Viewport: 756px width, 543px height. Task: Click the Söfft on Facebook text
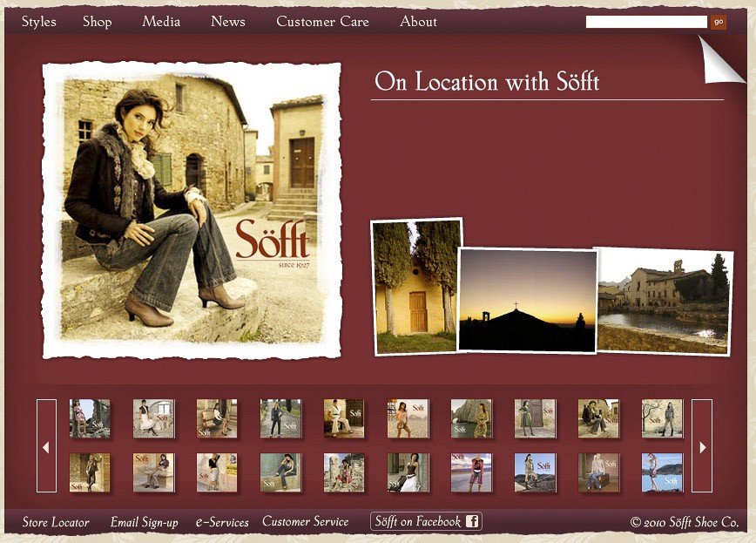click(417, 521)
